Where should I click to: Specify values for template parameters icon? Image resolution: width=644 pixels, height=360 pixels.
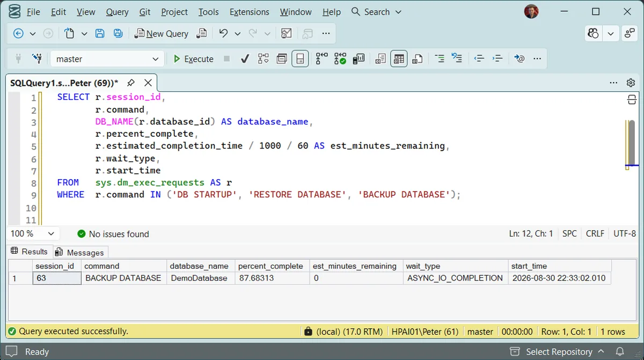tap(519, 58)
